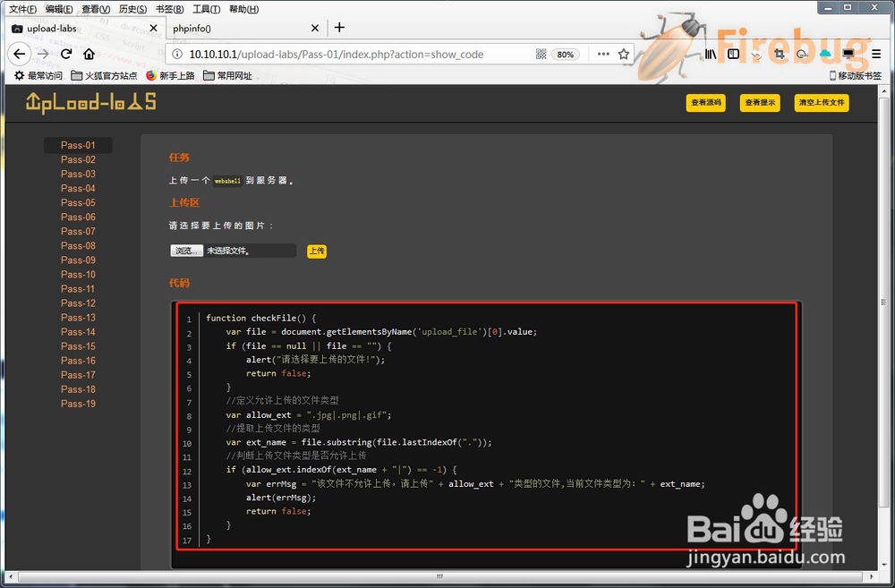Open the 书签(B) menu

(169, 9)
